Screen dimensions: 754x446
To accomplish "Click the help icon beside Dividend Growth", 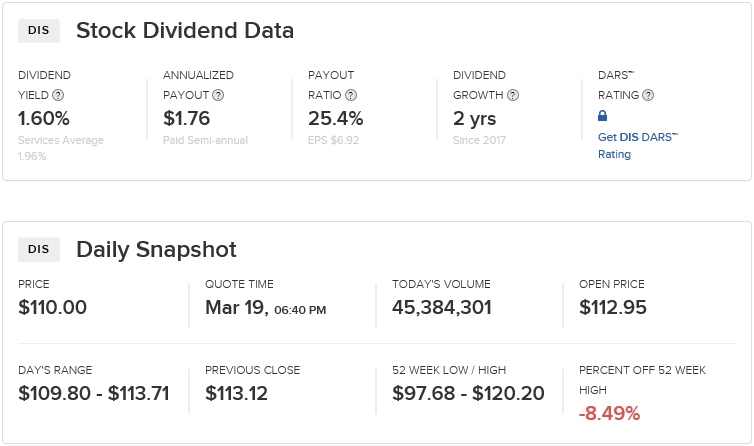I will 513,95.
